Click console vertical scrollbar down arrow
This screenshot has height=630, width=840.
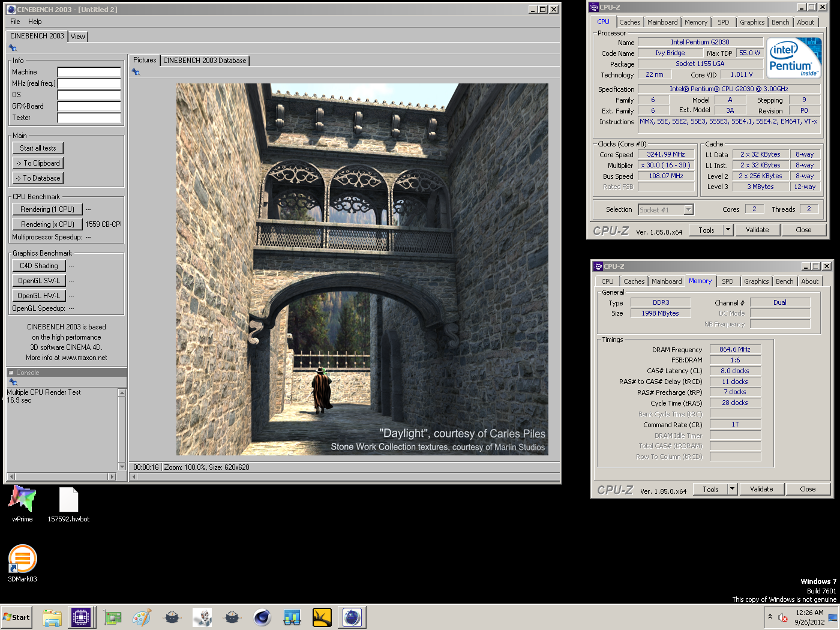pos(122,467)
